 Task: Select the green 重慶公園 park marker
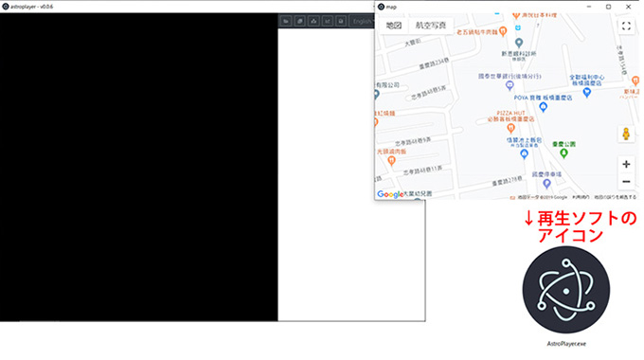click(563, 153)
